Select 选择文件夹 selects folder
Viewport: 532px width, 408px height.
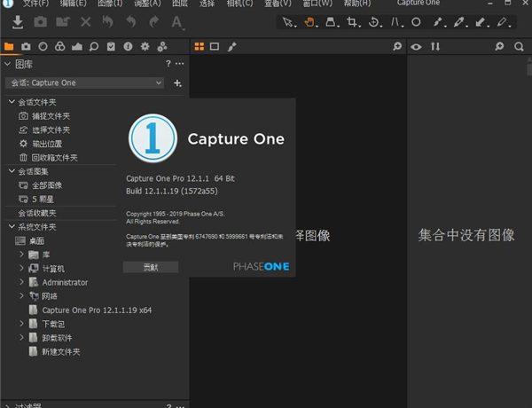pos(51,130)
